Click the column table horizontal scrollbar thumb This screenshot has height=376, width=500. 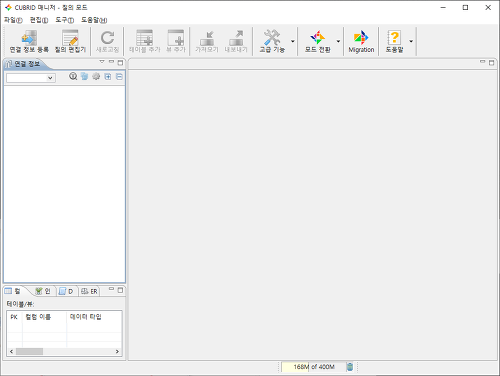[x=29, y=351]
